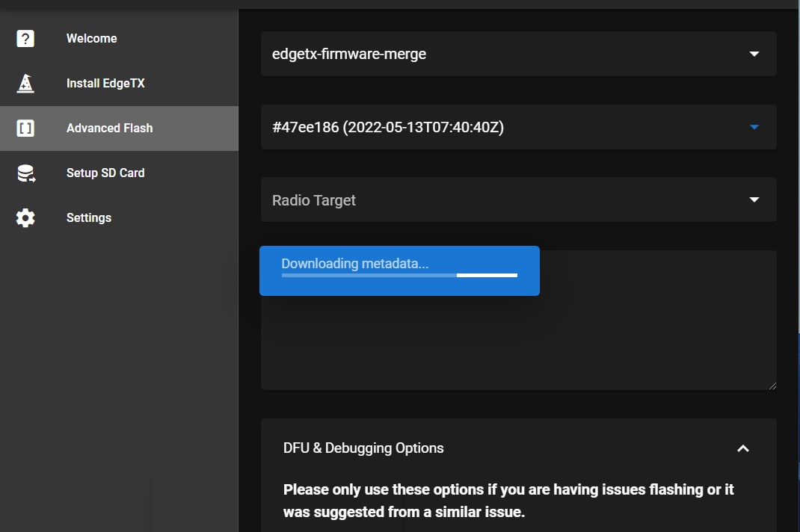Click the Advanced Flash chip icon
The height and width of the screenshot is (532, 800).
pos(25,128)
